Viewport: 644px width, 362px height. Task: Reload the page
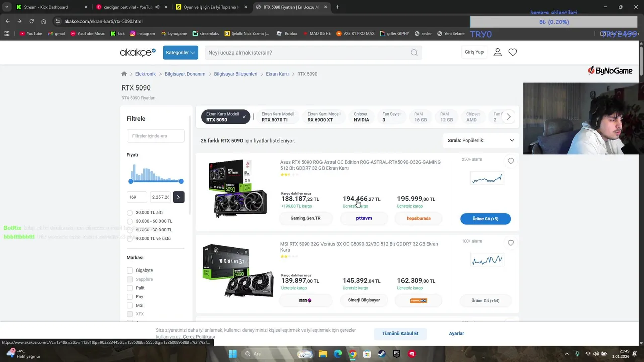[31, 21]
